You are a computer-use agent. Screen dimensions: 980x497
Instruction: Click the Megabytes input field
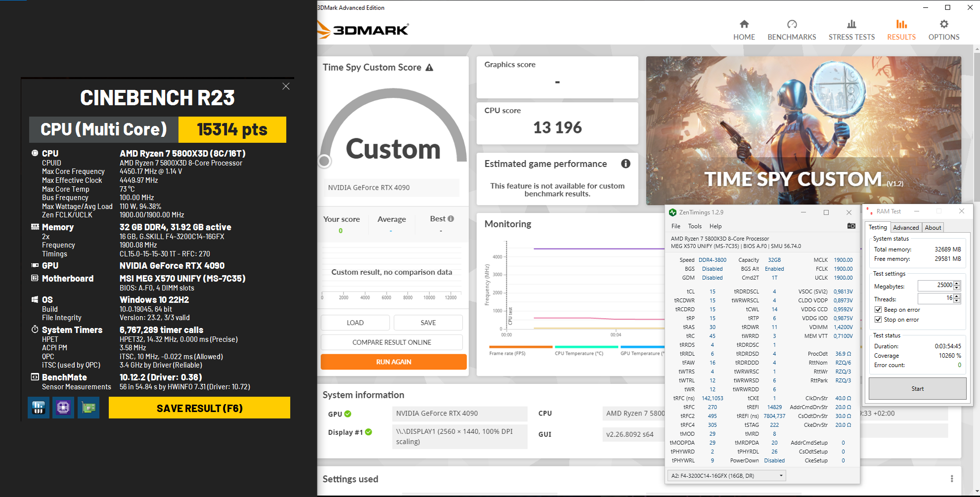[935, 286]
